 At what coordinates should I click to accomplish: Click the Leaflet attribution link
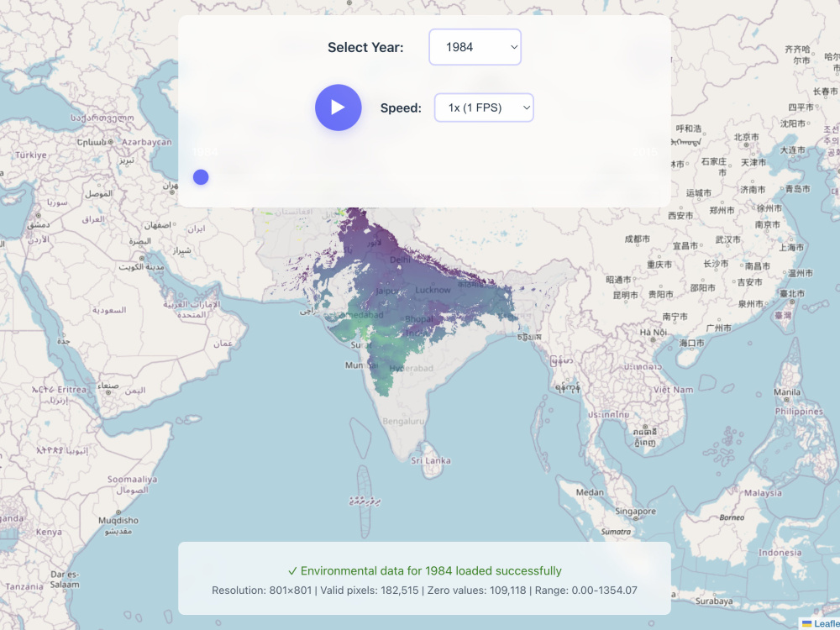point(826,624)
